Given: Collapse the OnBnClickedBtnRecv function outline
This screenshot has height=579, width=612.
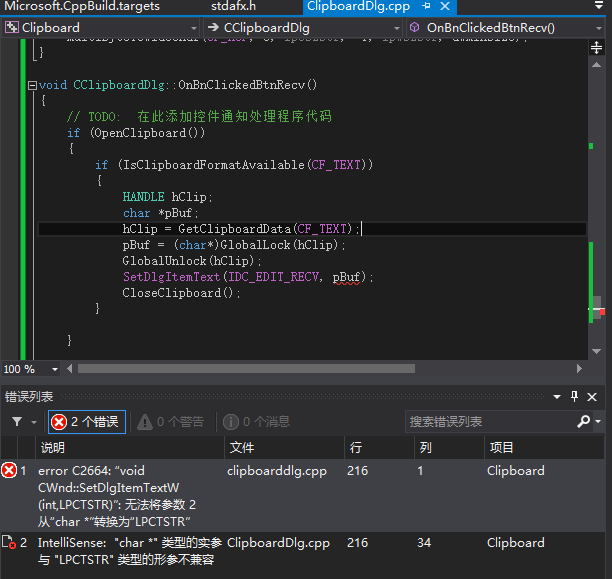Looking at the screenshot, I should [x=32, y=85].
